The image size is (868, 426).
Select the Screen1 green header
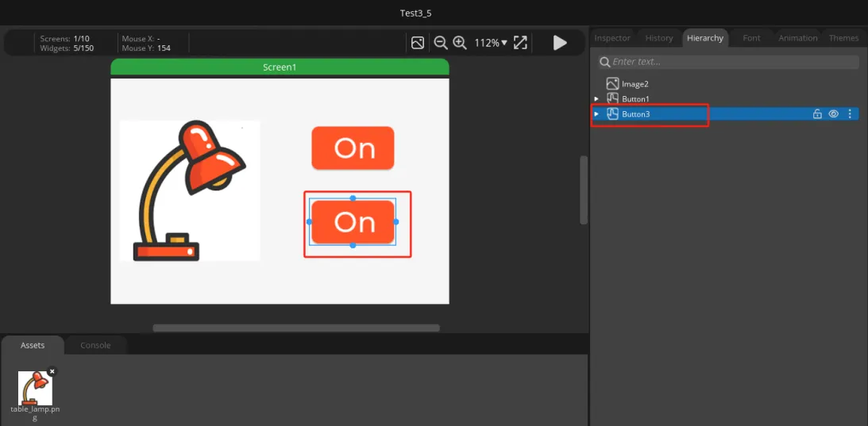[280, 67]
